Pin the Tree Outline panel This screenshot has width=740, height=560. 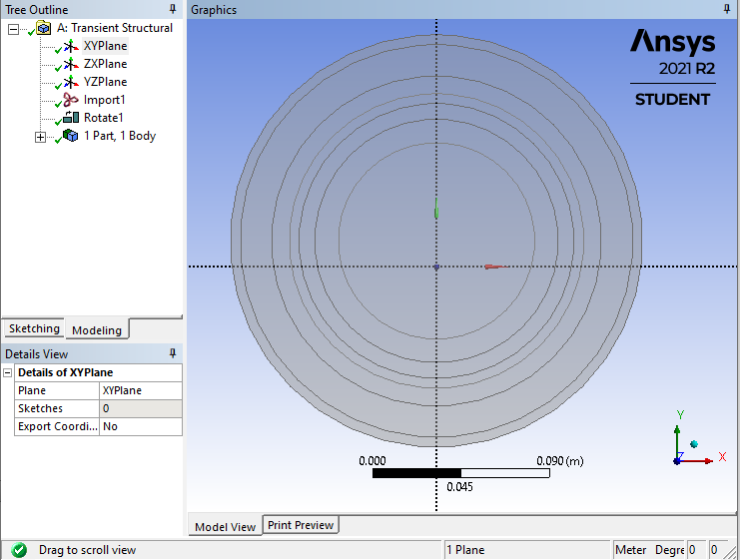[x=172, y=10]
